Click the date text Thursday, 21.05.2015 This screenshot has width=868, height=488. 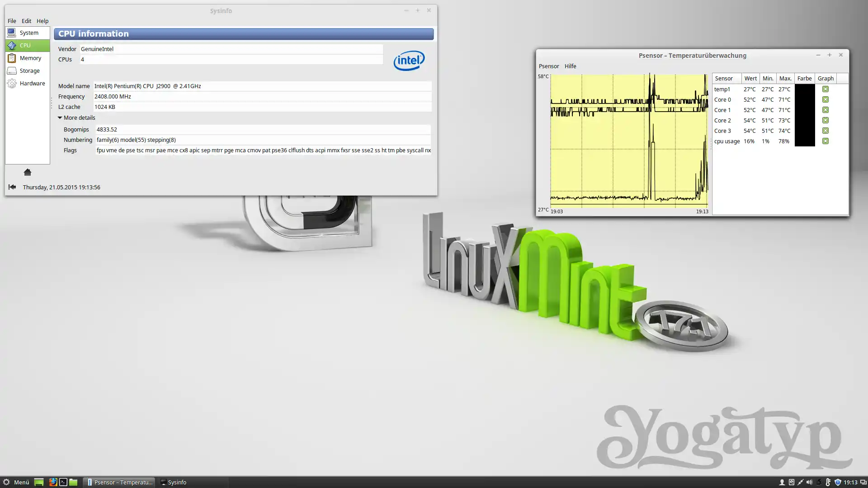[61, 187]
